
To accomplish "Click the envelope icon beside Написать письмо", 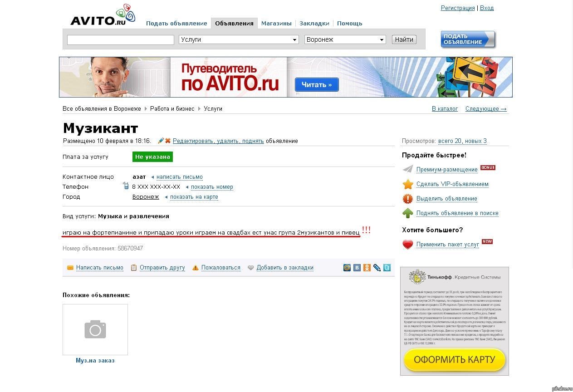I will point(70,268).
